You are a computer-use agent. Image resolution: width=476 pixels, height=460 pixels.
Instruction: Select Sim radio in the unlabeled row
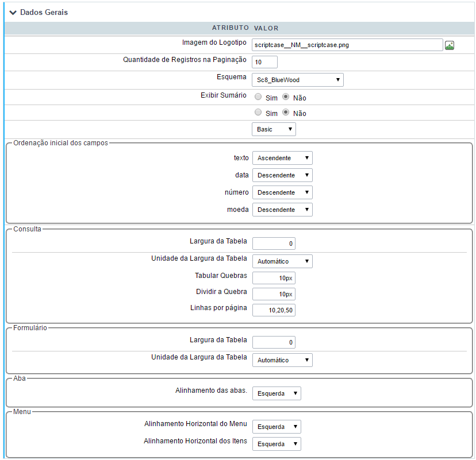(258, 112)
